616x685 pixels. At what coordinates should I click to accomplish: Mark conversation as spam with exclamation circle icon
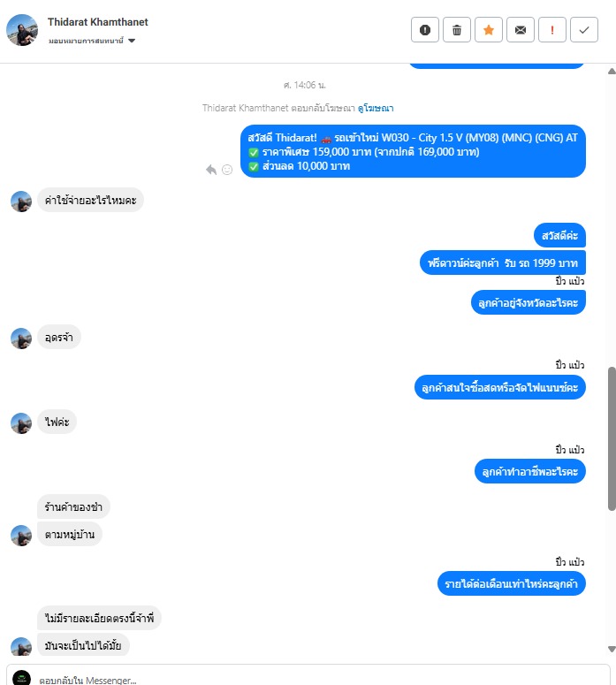pos(424,30)
